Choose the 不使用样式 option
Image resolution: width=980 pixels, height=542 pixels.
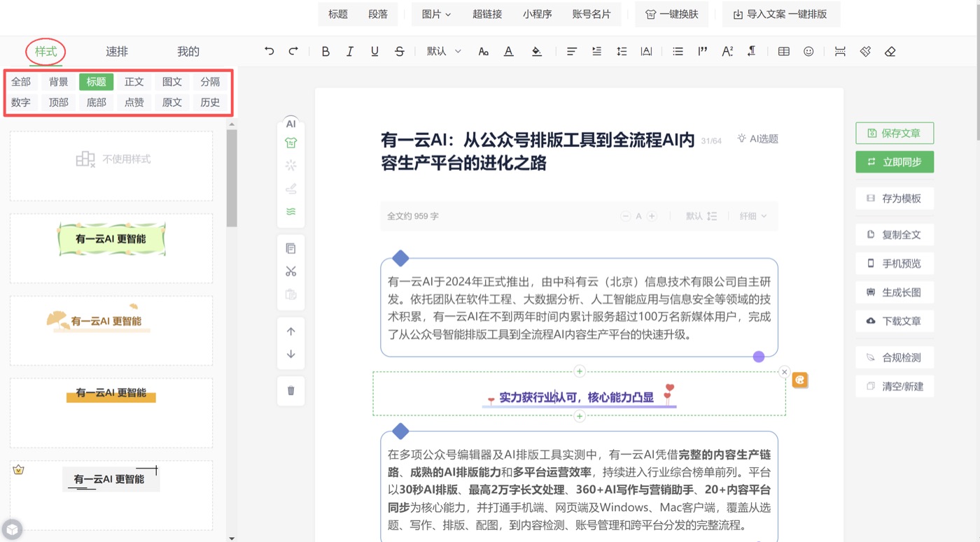coord(111,166)
